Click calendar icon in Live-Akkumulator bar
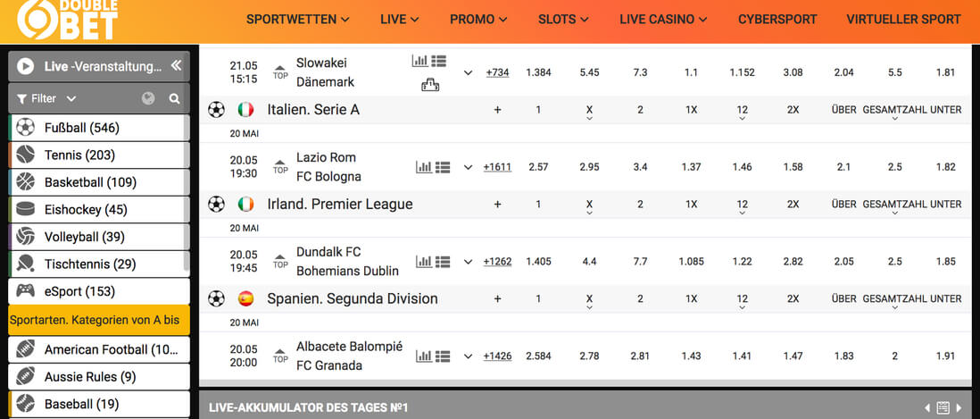Screen dimensions: 980x419 943,407
